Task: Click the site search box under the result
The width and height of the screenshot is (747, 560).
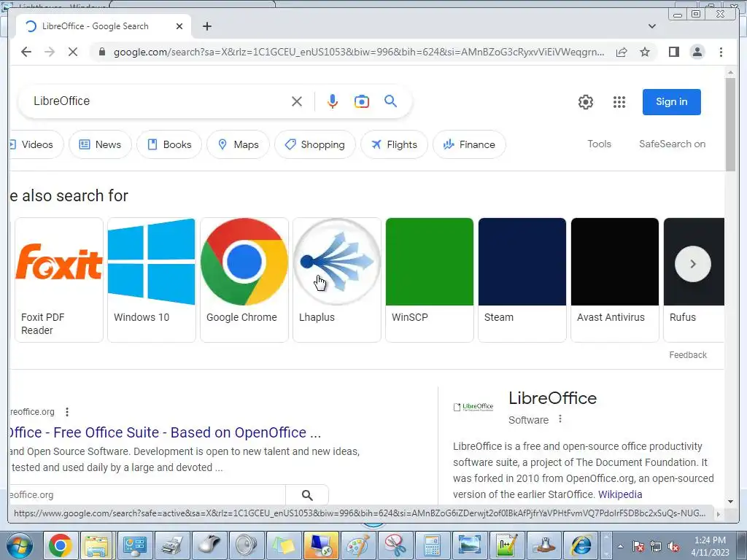Action: pos(147,495)
